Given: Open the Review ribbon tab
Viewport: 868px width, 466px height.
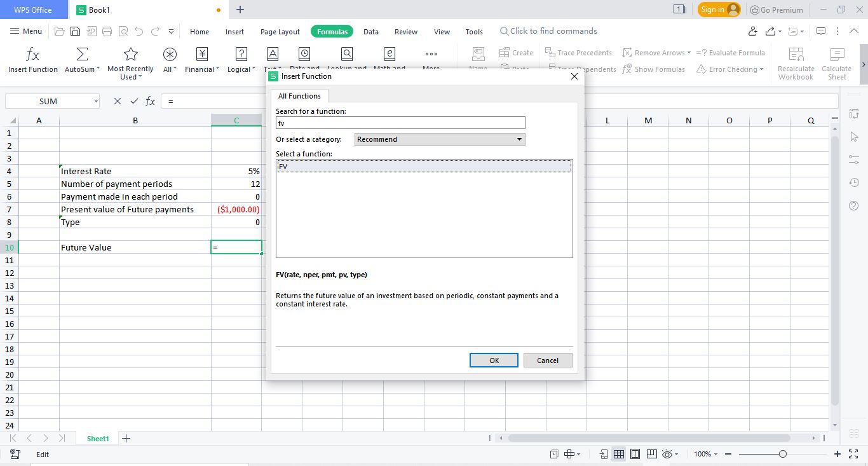Looking at the screenshot, I should [406, 32].
